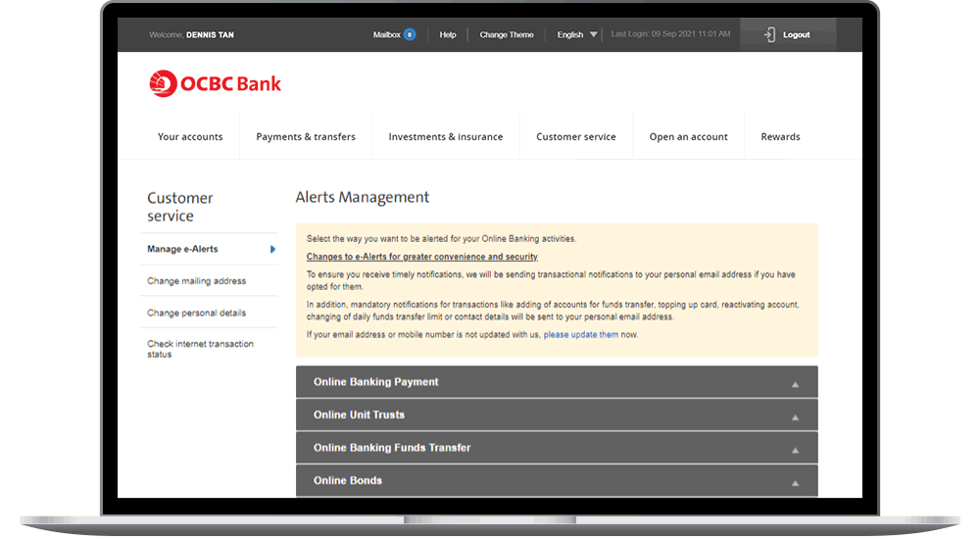980x539 pixels.
Task: Open the Mailbox count badge
Action: point(410,34)
